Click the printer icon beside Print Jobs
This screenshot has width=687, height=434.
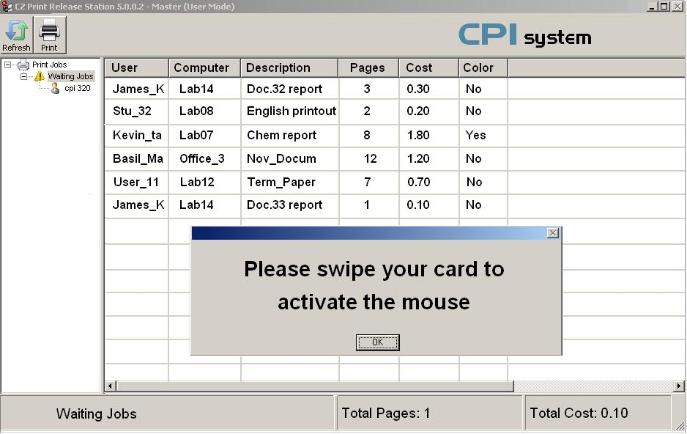pyautogui.click(x=23, y=65)
